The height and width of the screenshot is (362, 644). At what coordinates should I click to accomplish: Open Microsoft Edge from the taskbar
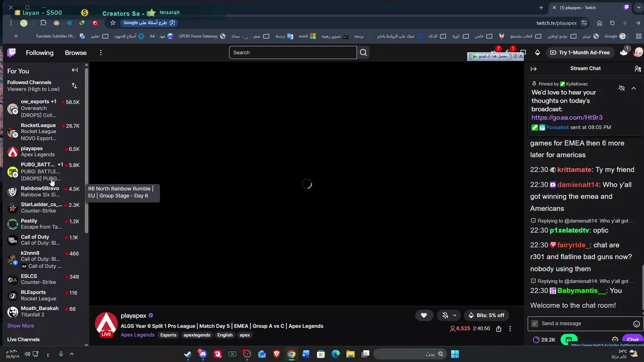pyautogui.click(x=336, y=354)
